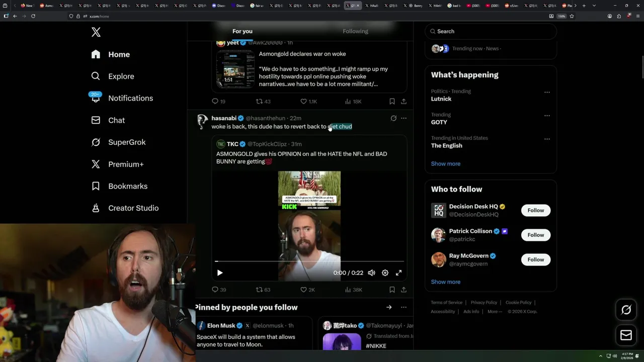Reply to hasanabi post 39 comments
This screenshot has height=362, width=644.
pyautogui.click(x=219, y=290)
